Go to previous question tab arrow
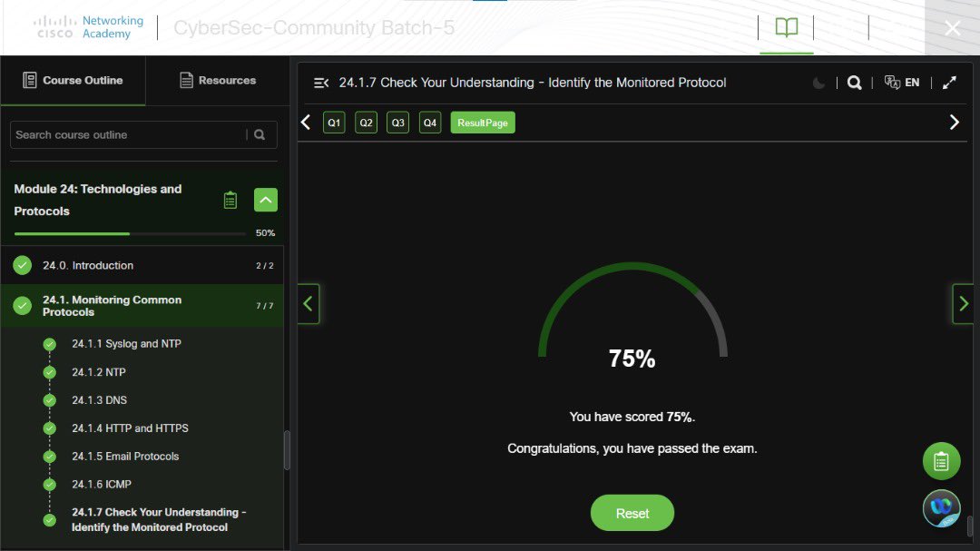This screenshot has width=980, height=551. tap(306, 123)
